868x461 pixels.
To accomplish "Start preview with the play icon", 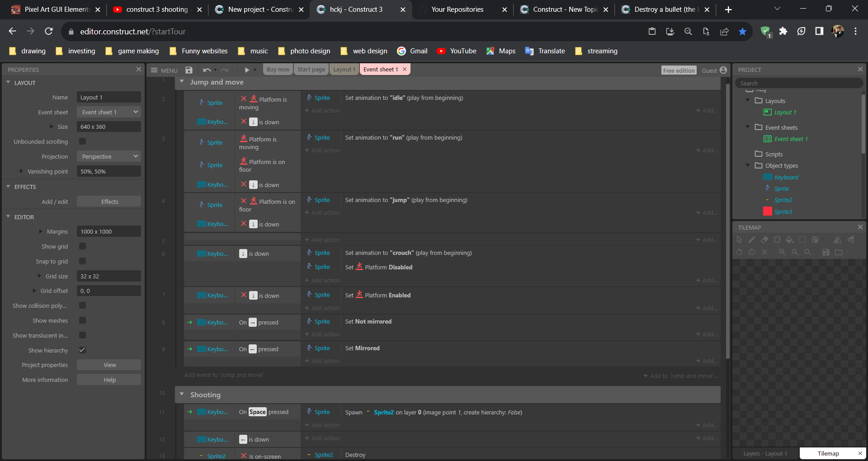I will click(x=247, y=70).
